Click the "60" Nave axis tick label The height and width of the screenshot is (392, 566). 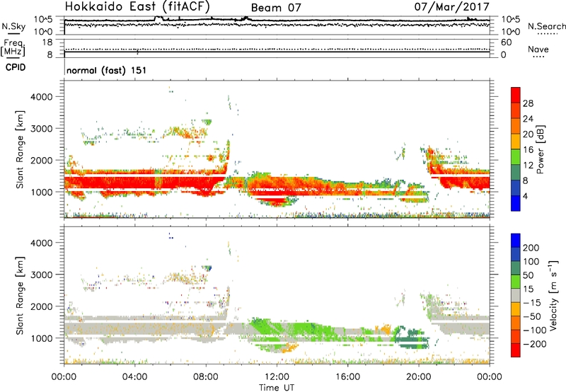(x=506, y=42)
